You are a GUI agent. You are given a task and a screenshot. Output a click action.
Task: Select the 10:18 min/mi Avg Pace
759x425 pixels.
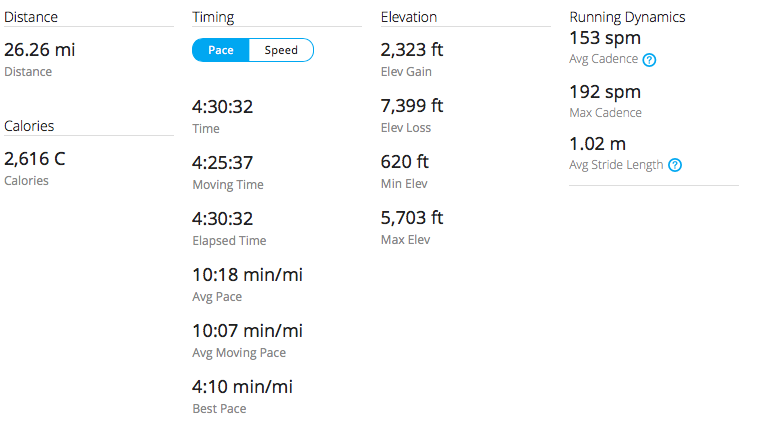tap(246, 275)
